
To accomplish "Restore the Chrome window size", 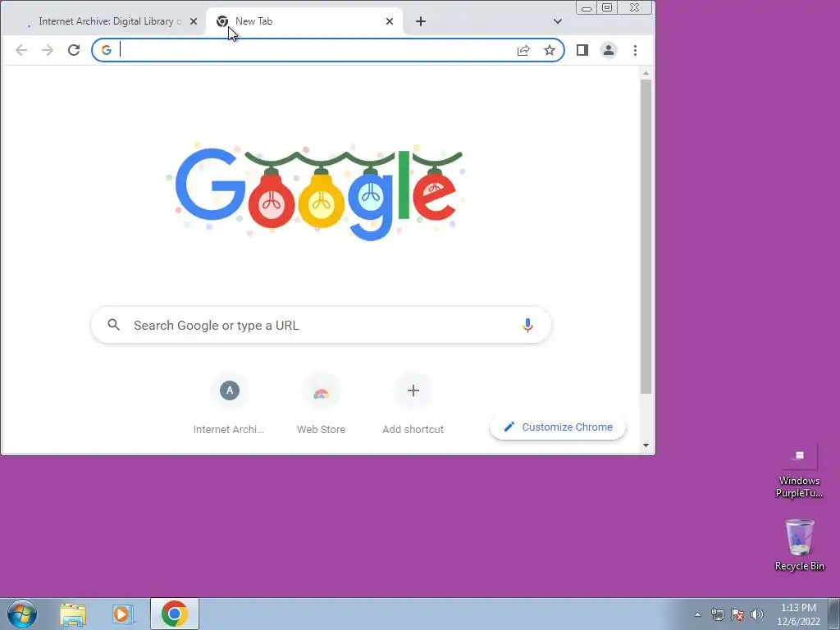I will pos(607,7).
